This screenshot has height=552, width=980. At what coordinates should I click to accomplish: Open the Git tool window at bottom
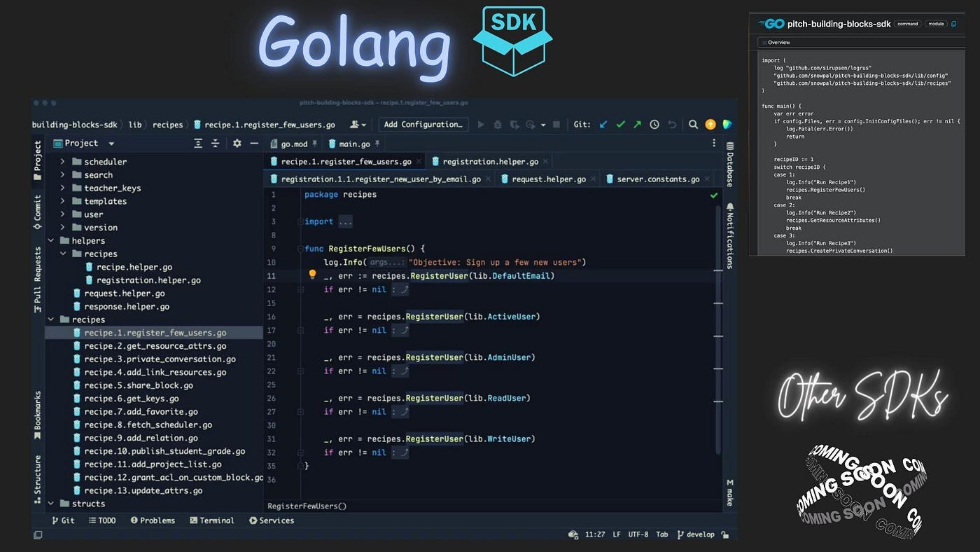pyautogui.click(x=62, y=520)
